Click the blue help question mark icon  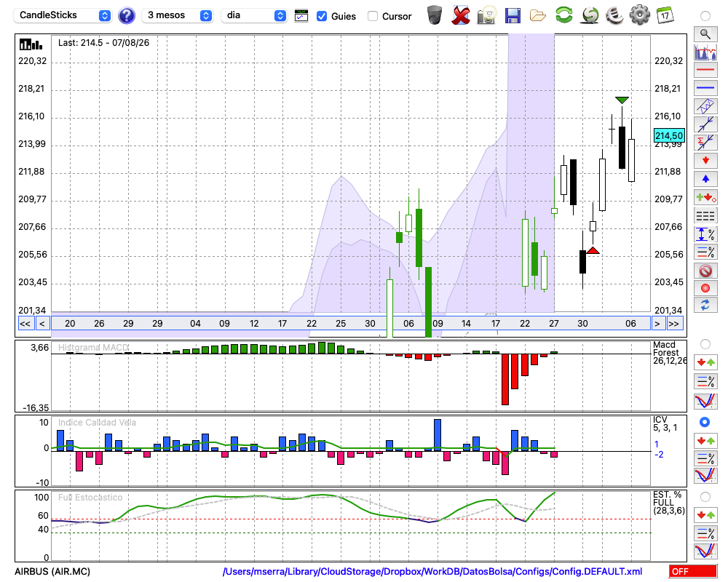pos(126,16)
